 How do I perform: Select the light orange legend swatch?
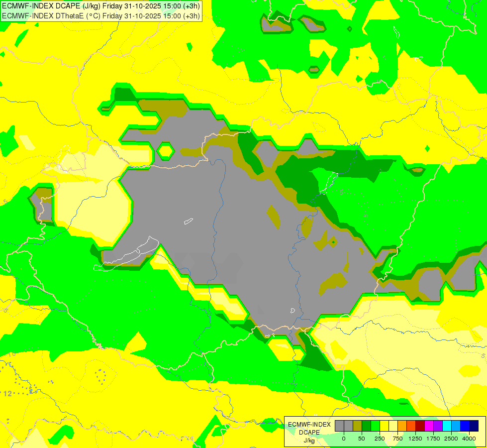click(402, 426)
